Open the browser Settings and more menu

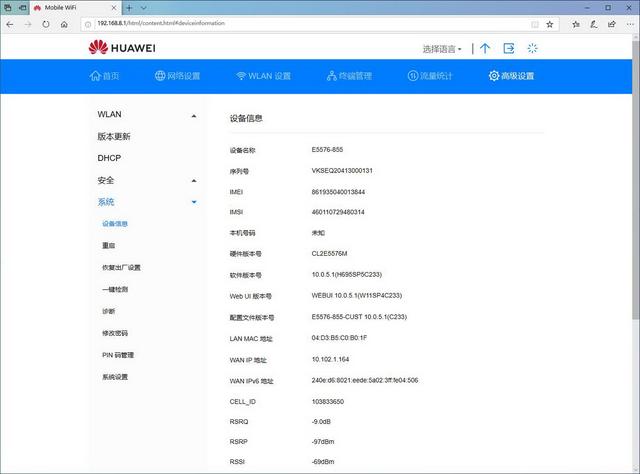pos(630,24)
